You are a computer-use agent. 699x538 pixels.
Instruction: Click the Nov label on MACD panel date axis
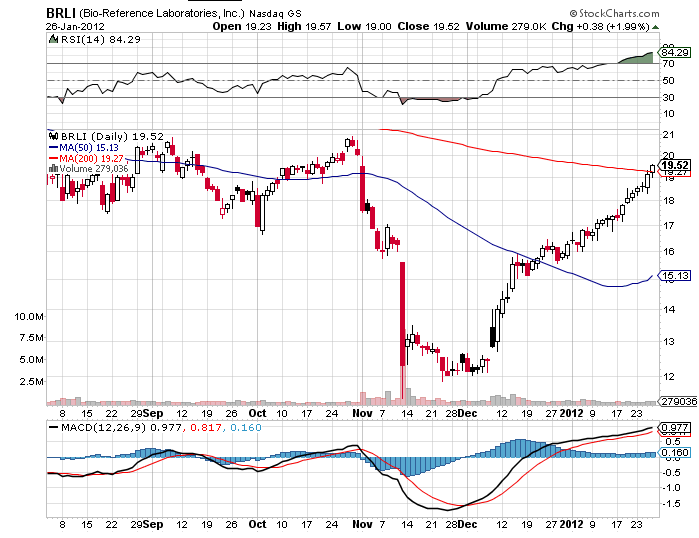click(362, 524)
